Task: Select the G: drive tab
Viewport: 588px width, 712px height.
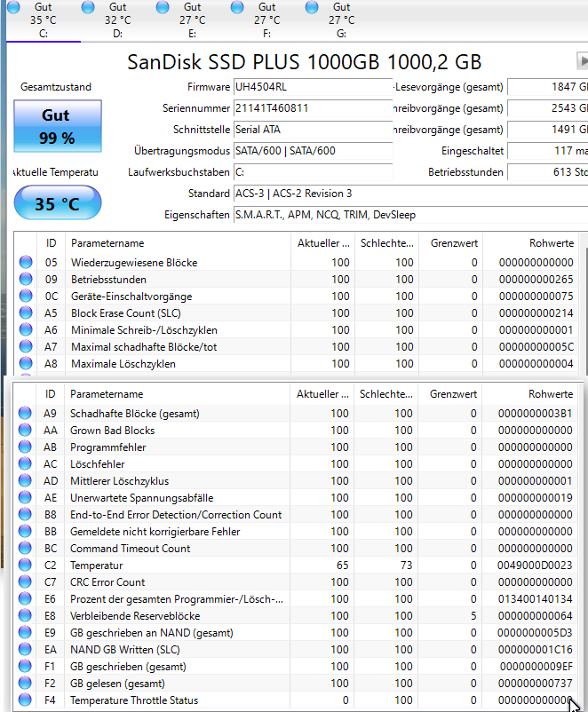Action: (x=342, y=20)
